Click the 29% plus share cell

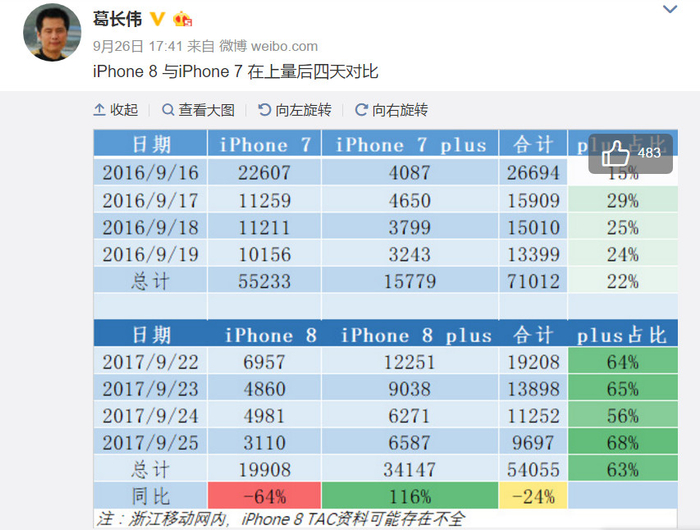click(623, 200)
